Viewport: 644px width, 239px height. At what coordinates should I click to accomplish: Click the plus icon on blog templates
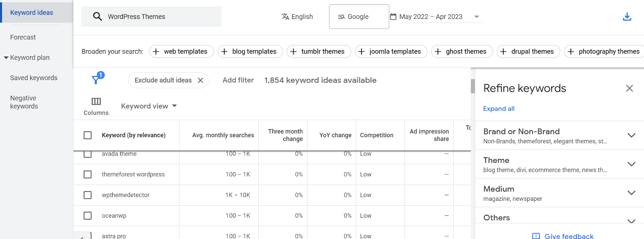[x=225, y=52]
